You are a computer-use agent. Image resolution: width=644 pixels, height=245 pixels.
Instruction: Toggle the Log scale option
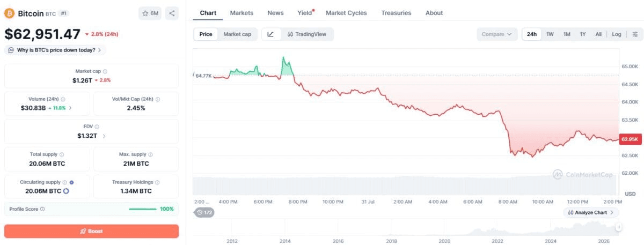coord(616,34)
